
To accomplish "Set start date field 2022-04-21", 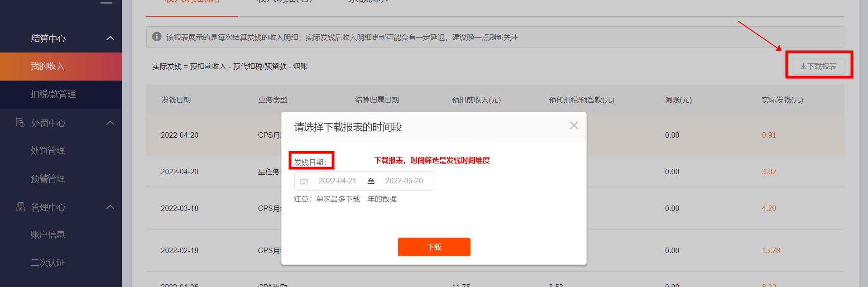I will point(337,181).
